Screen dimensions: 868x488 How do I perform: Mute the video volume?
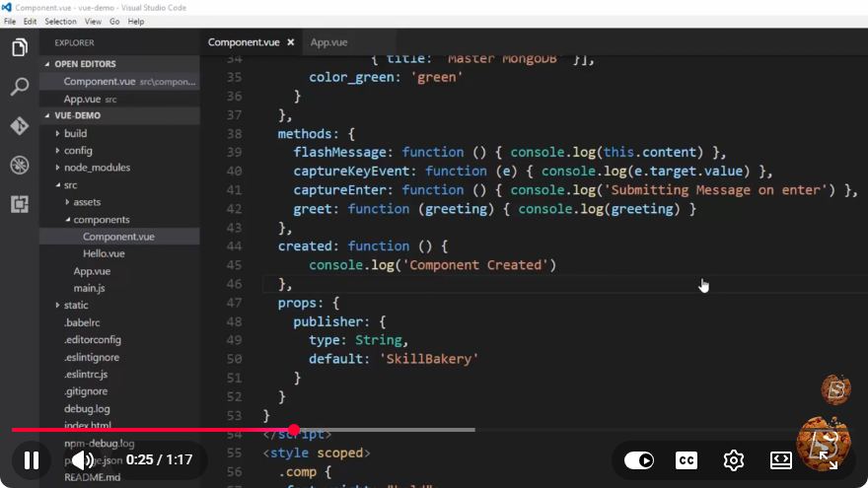pyautogui.click(x=83, y=460)
